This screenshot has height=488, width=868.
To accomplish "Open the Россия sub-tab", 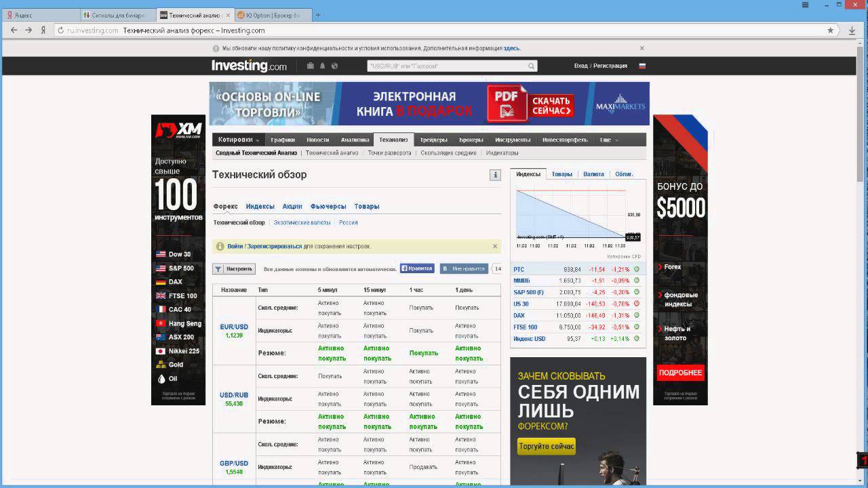I will pos(348,222).
